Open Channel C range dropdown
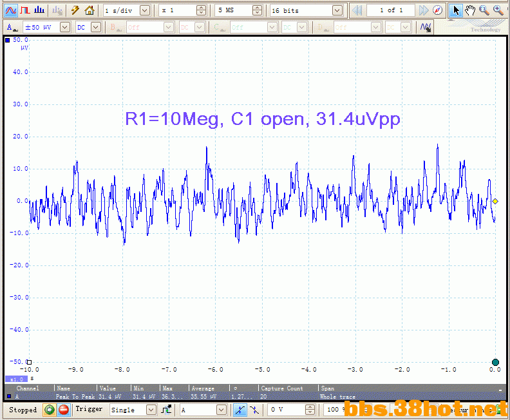Viewport: 510px width, 420px height. pos(272,27)
